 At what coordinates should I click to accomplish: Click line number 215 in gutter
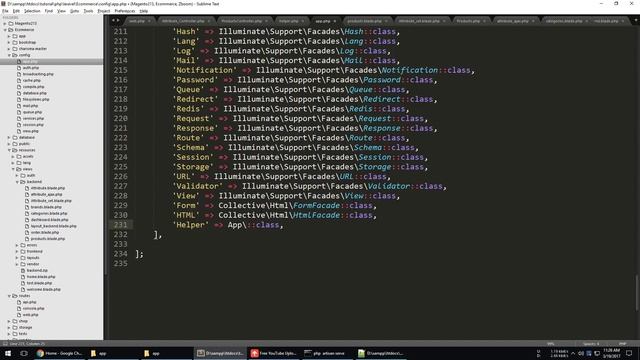[x=120, y=70]
